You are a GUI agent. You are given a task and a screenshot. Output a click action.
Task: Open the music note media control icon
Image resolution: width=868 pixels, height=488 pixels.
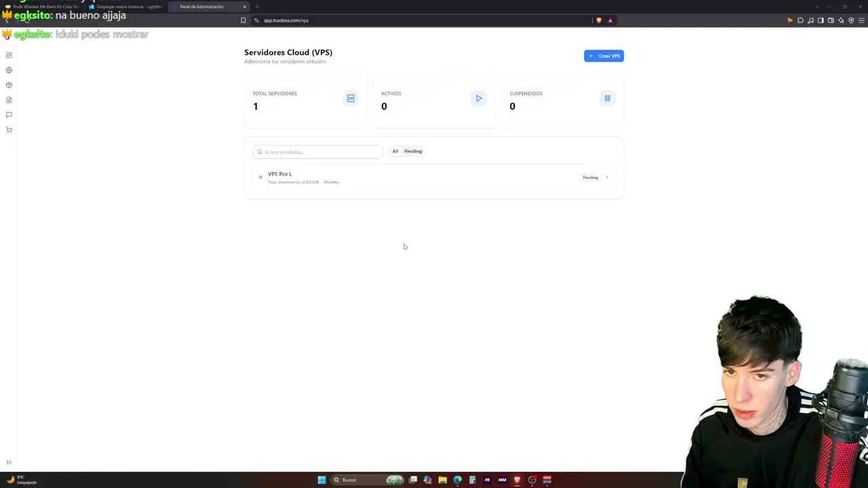tap(810, 20)
